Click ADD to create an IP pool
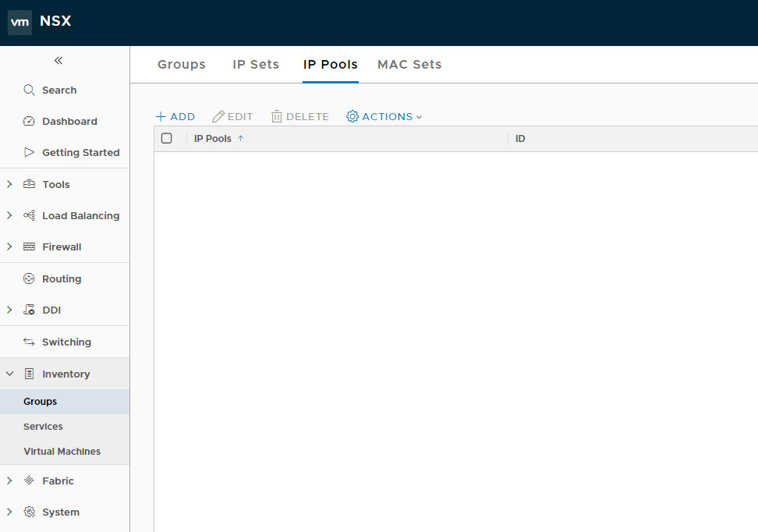 coord(175,117)
